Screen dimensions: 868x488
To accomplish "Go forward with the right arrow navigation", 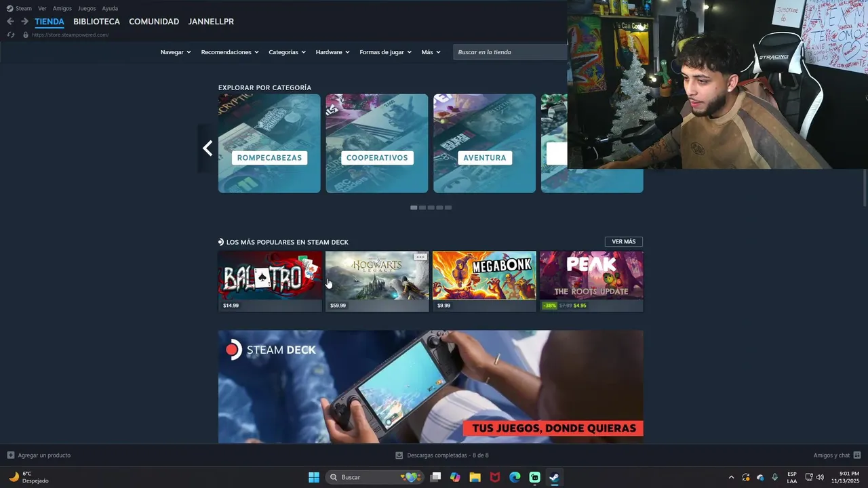I will pyautogui.click(x=24, y=22).
